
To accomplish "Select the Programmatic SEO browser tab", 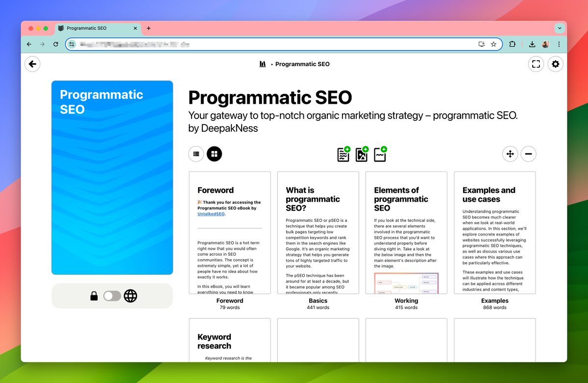I will pos(98,28).
